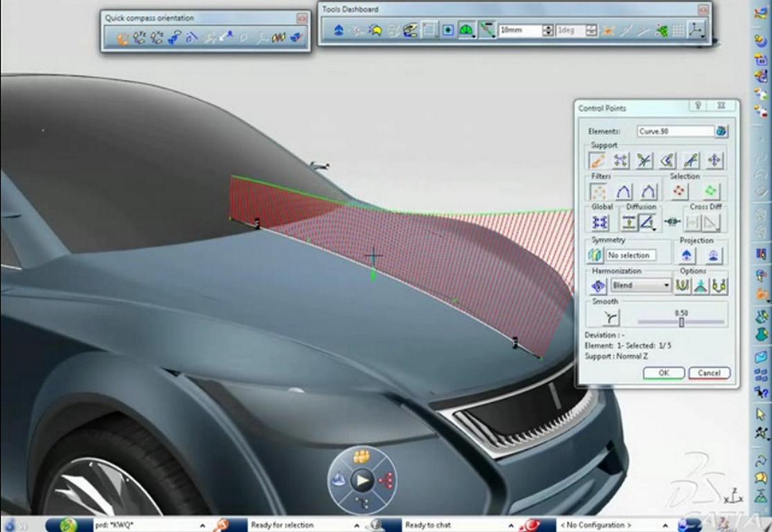Click the third compass XYZ icon in Quick compass
Screen dimensions: 772x532
157,37
